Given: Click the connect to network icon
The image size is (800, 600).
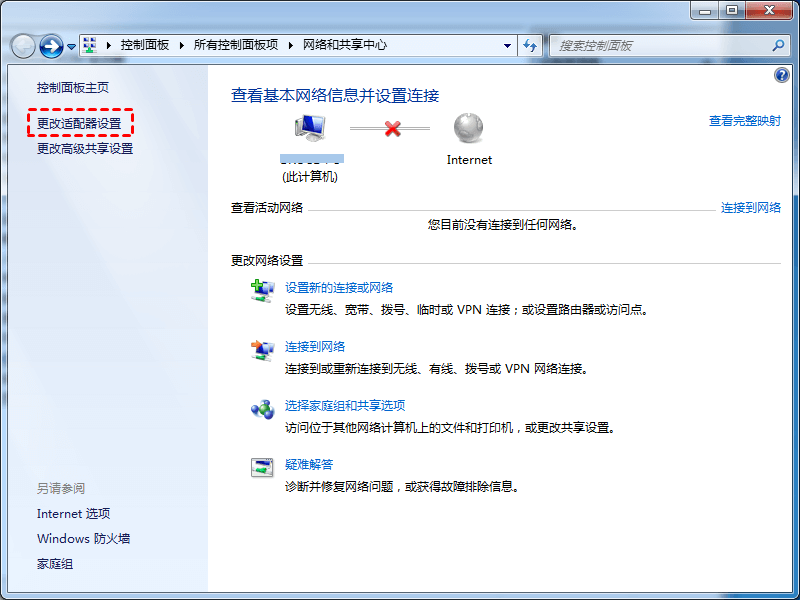Looking at the screenshot, I should 262,349.
